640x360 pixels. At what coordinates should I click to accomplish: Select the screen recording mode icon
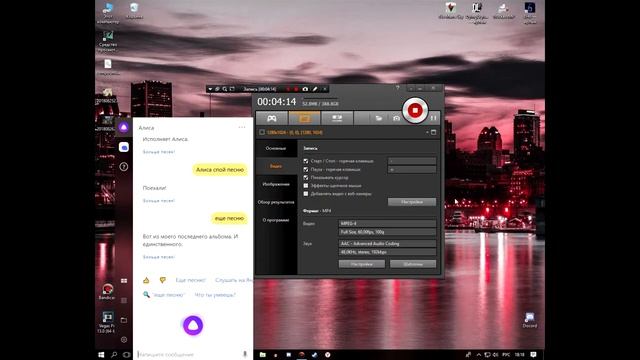[304, 118]
